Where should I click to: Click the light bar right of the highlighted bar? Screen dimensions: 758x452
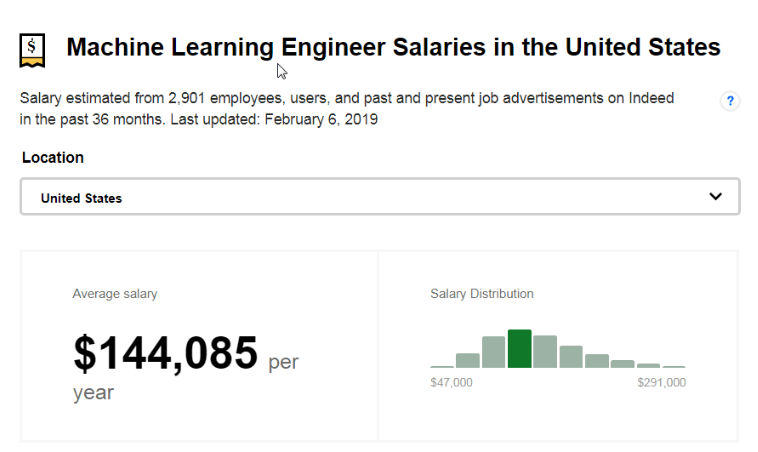[x=545, y=351]
